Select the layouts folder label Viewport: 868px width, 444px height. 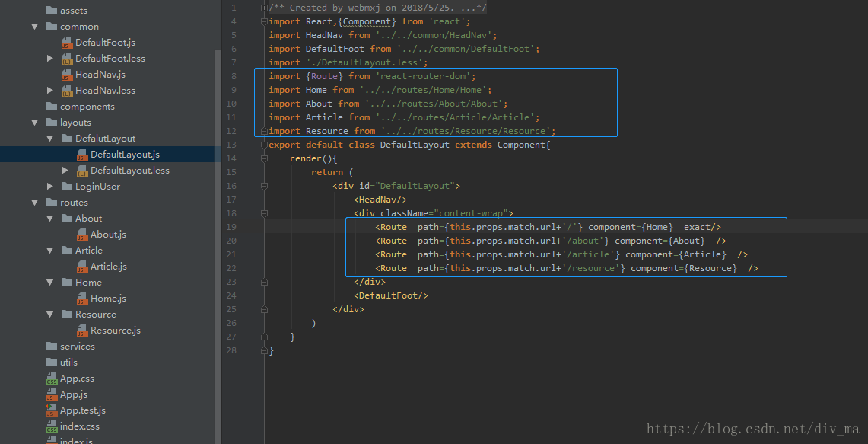(x=75, y=123)
